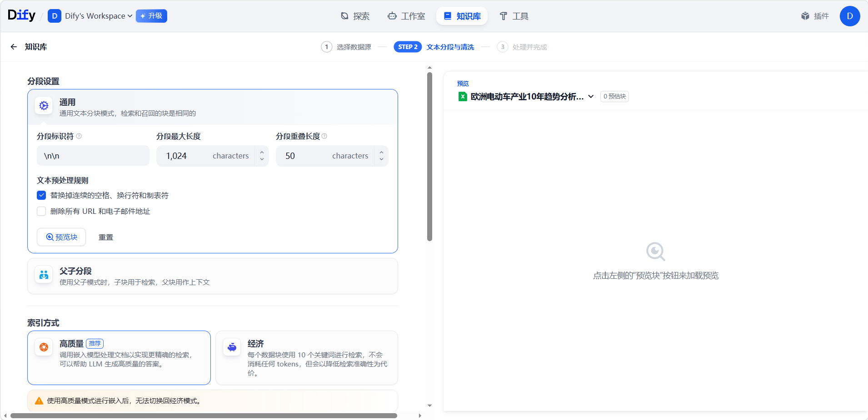Image resolution: width=868 pixels, height=420 pixels.
Task: Click the 预览块 button
Action: coord(61,237)
